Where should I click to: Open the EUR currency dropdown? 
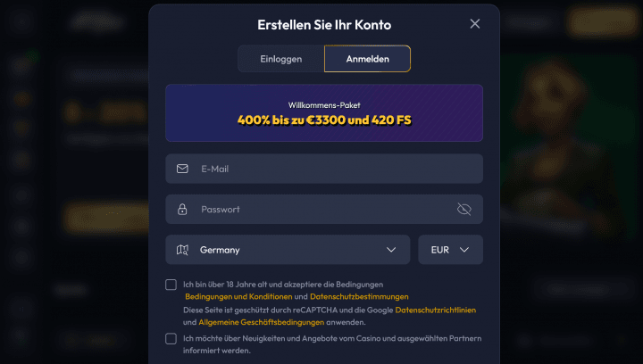point(451,250)
